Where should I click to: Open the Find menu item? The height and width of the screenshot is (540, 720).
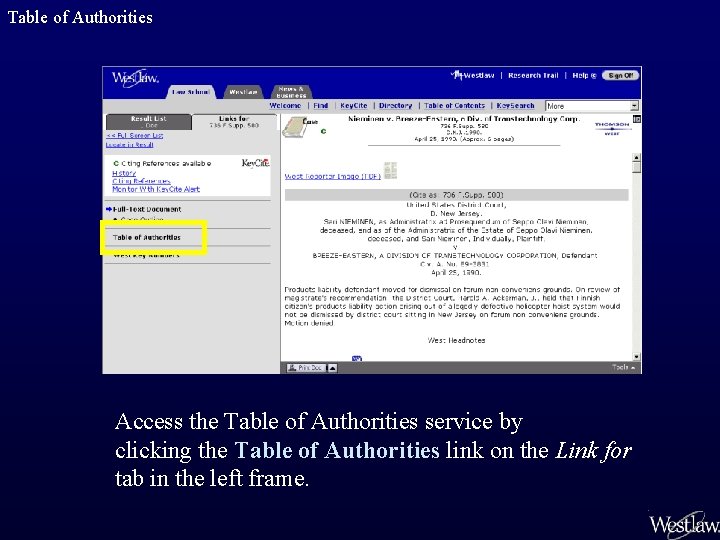click(x=321, y=106)
